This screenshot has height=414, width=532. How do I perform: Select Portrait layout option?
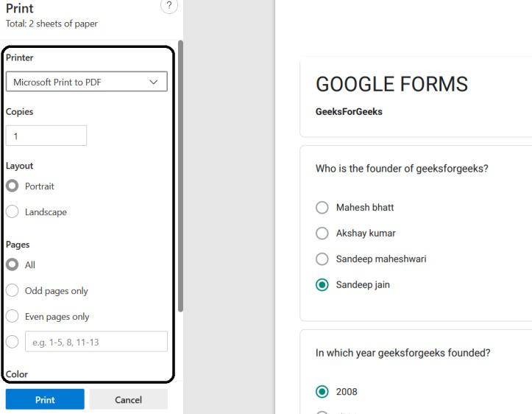(13, 186)
